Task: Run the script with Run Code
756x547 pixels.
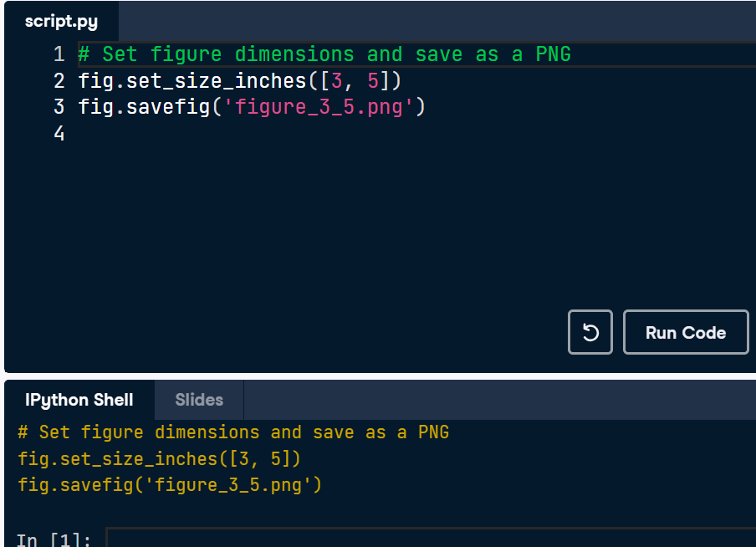Action: [686, 332]
